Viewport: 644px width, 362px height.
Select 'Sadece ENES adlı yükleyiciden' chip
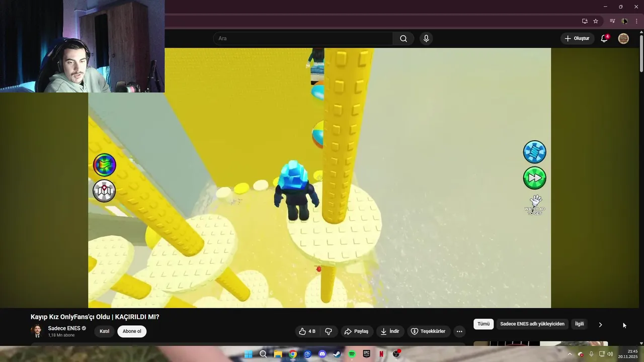pos(532,324)
